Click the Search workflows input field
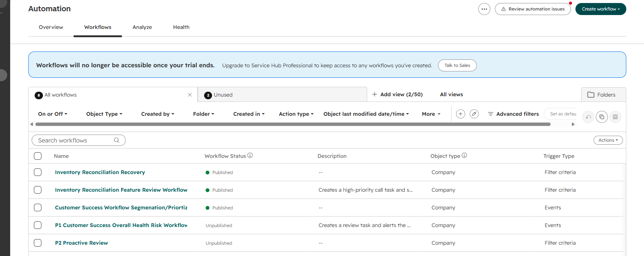 pos(79,140)
